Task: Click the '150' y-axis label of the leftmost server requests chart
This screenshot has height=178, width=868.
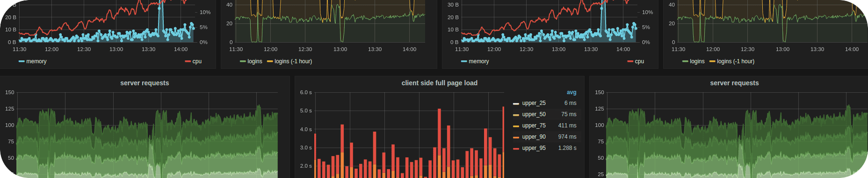Action: point(10,92)
